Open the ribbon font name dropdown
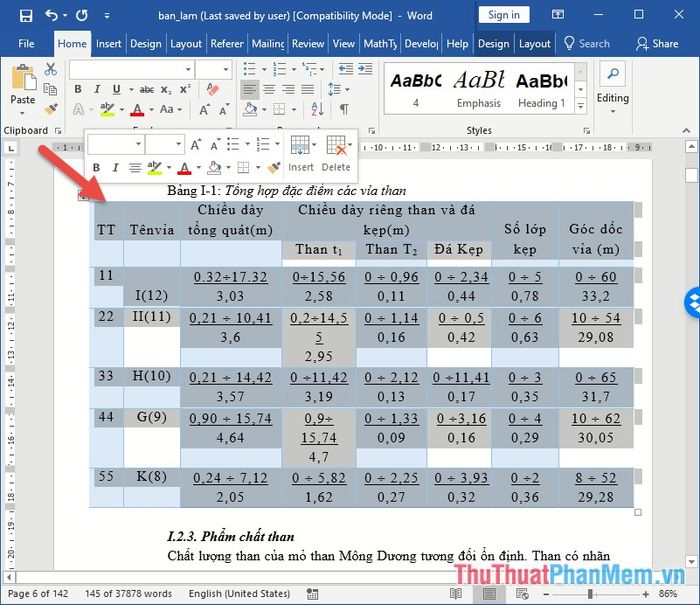 [188, 70]
